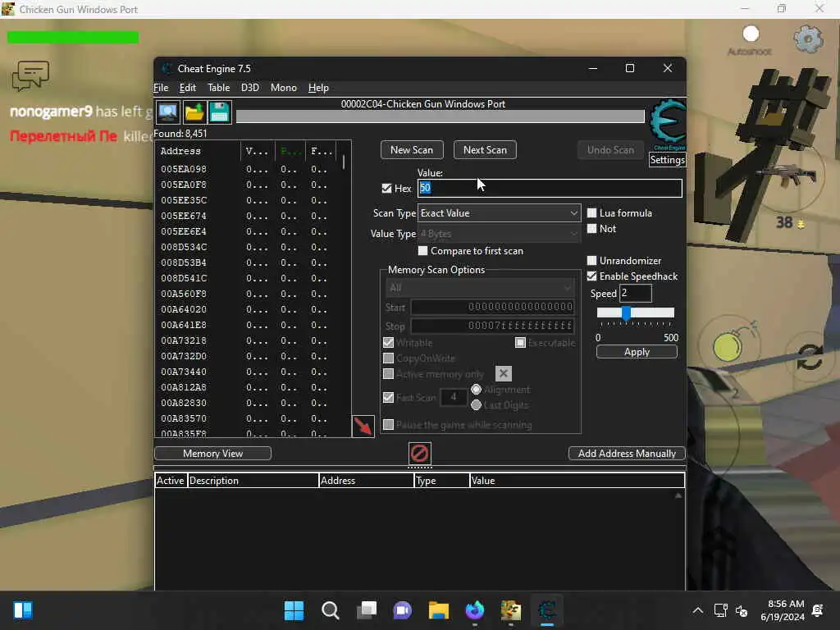Toggle the Autoshoot switch in game
This screenshot has width=840, height=630.
(751, 34)
